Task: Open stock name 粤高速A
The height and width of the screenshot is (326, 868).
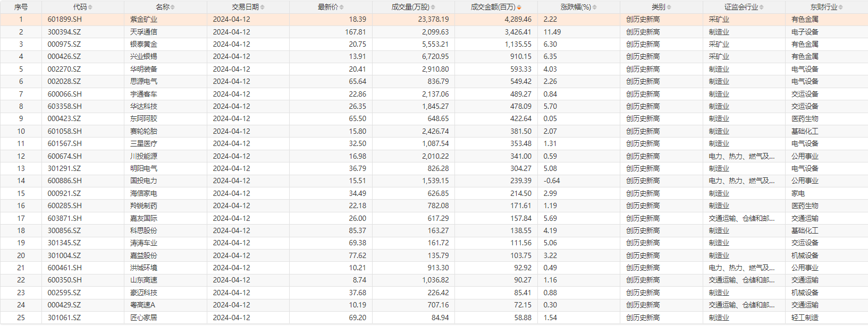Action: [142, 305]
